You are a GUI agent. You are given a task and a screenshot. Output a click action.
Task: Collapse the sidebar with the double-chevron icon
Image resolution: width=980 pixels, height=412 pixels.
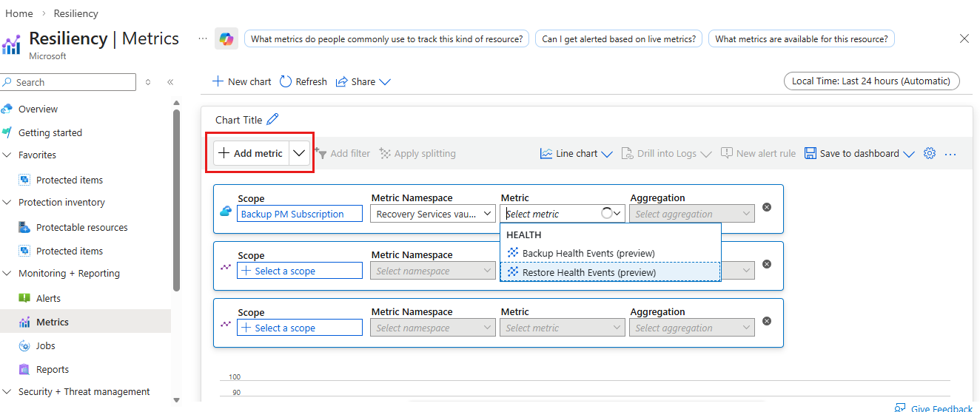click(170, 82)
